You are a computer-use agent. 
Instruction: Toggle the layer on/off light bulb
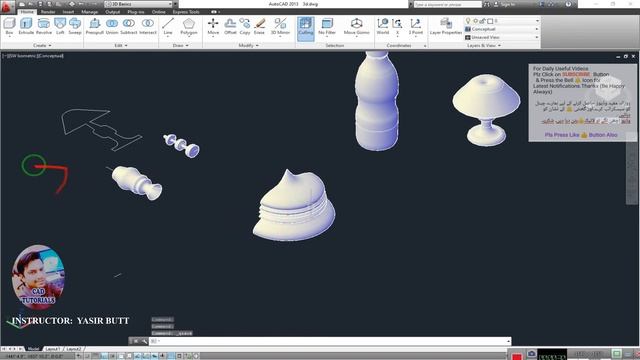click(x=468, y=21)
